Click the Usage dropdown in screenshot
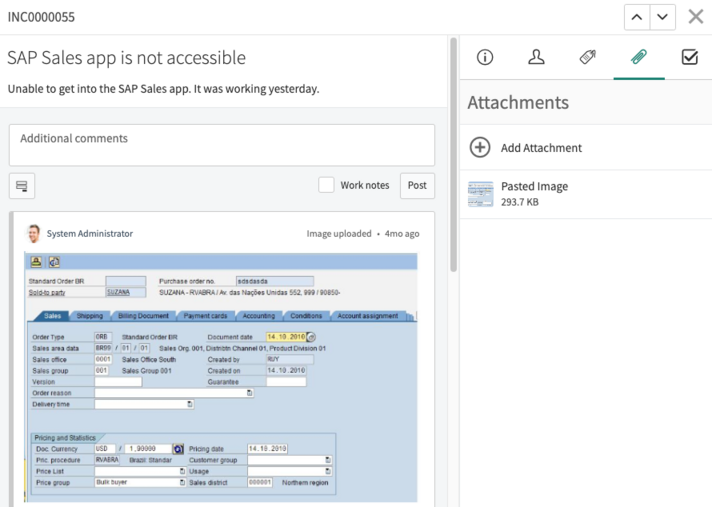Viewport: 712px width, 507px height. pos(290,471)
